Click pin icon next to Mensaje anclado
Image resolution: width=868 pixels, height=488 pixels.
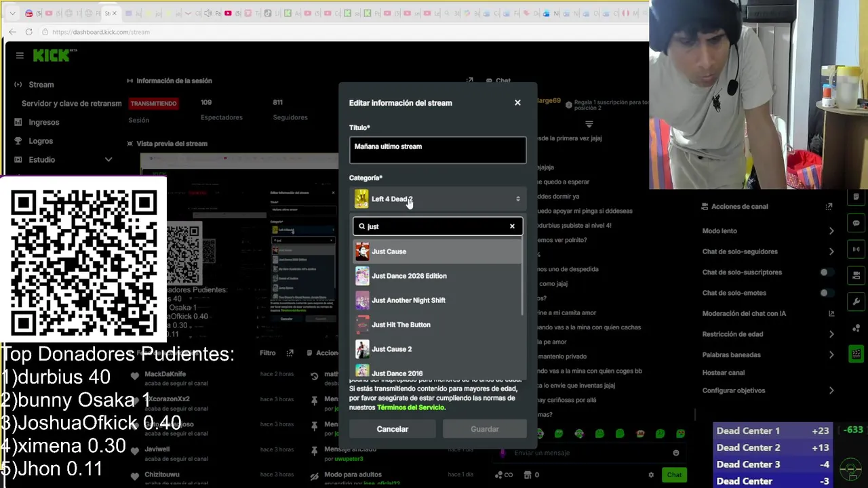[314, 449]
